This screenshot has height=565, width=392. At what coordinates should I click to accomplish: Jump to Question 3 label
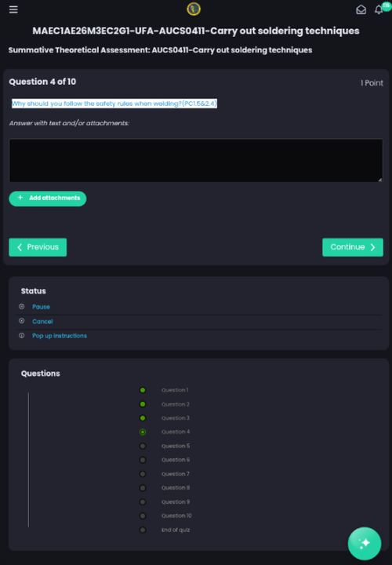point(176,418)
